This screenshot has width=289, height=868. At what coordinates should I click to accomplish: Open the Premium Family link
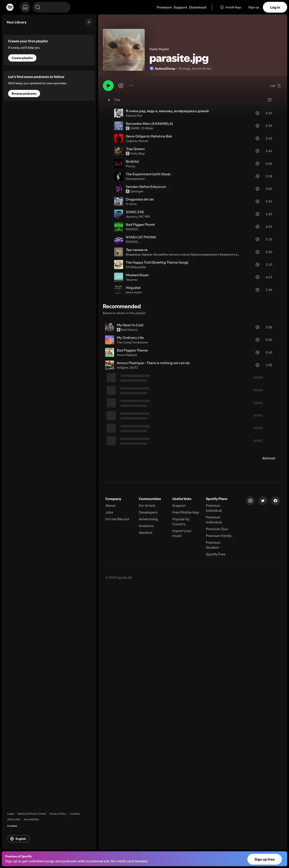coord(219,536)
